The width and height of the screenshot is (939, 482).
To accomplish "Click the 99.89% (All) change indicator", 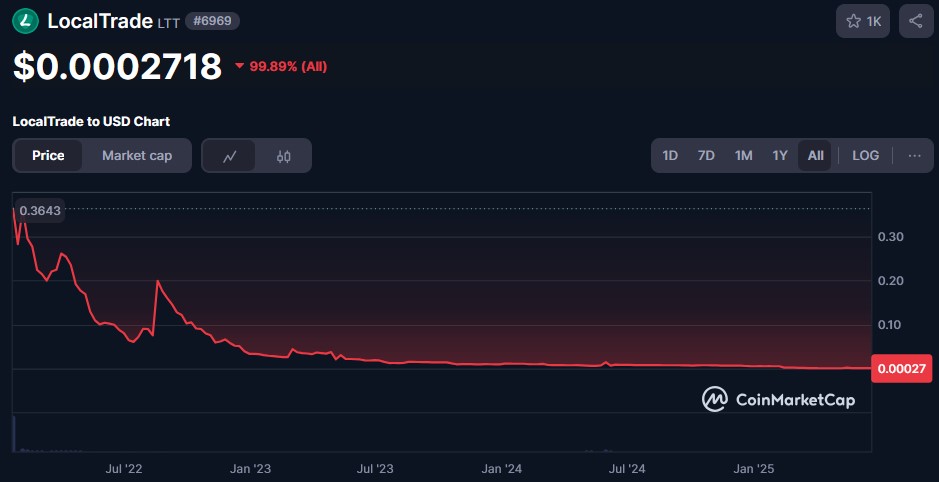I will (x=281, y=66).
